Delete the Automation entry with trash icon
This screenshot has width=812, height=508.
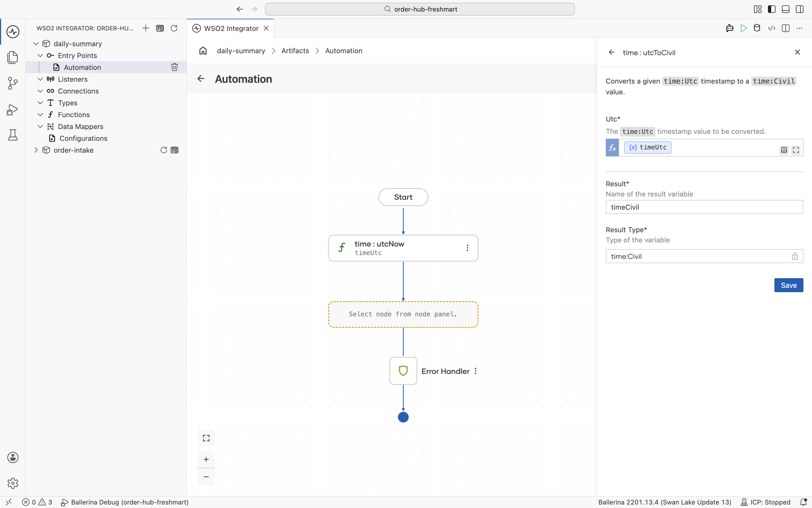[x=175, y=67]
